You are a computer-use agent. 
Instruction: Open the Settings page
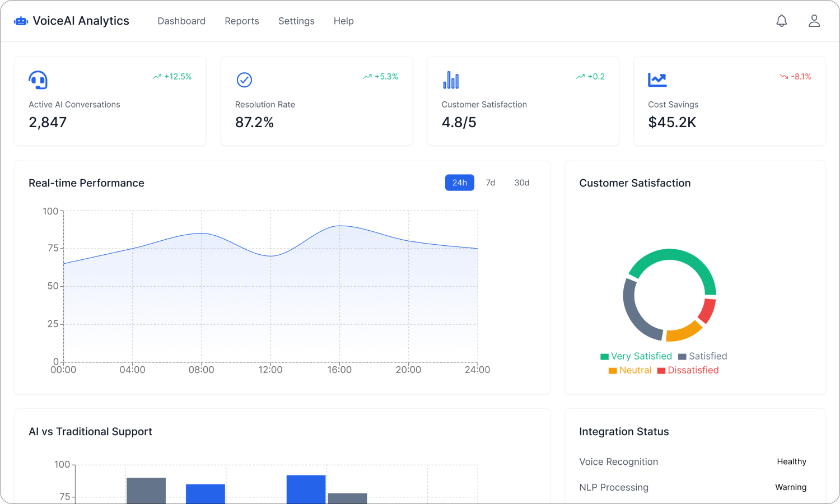[x=296, y=21]
